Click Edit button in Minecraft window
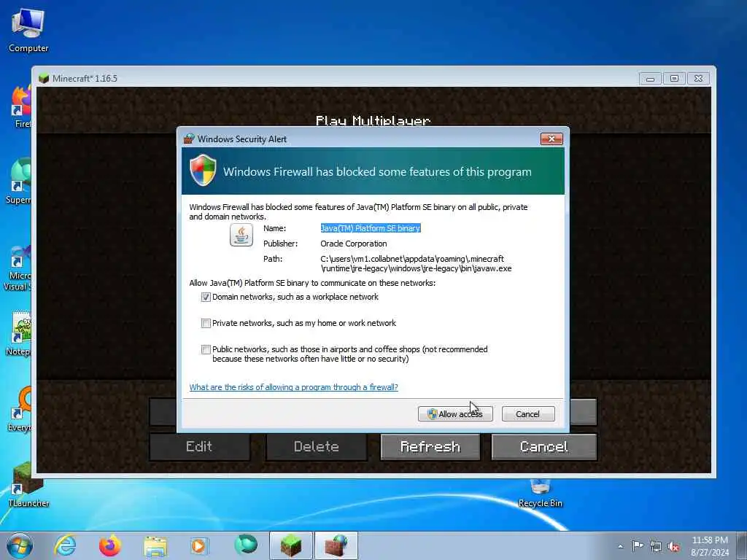Image resolution: width=747 pixels, height=560 pixels. point(199,447)
